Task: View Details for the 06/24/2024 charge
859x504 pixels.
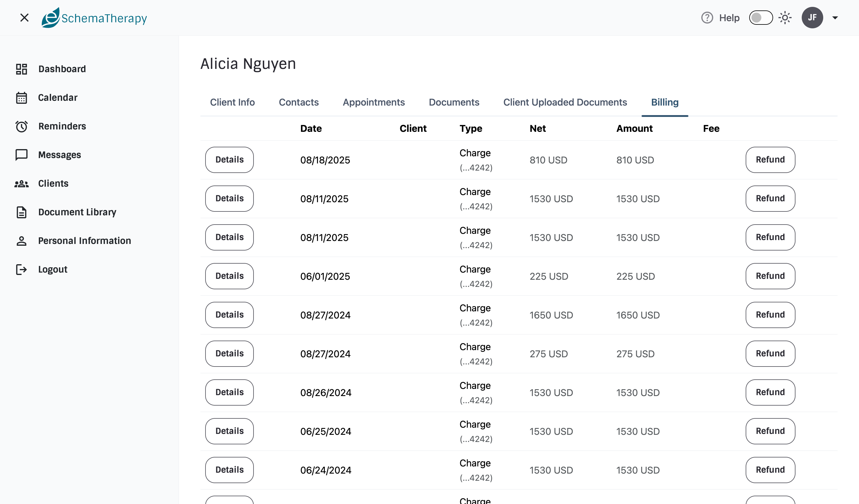Action: pos(229,470)
